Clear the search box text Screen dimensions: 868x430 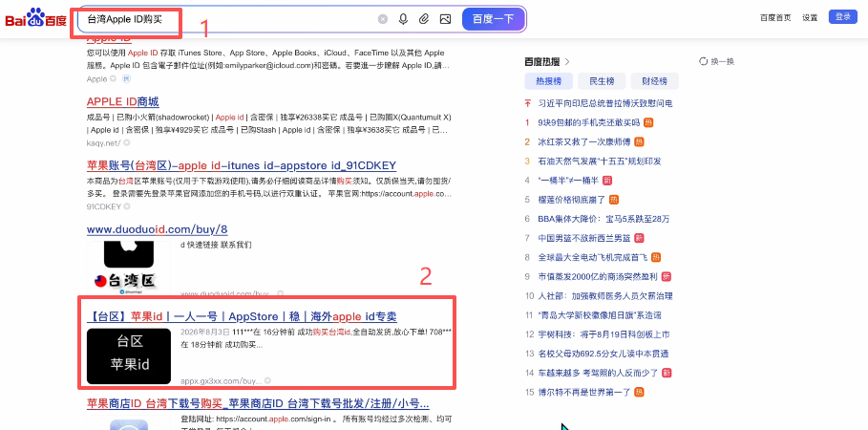coord(383,19)
